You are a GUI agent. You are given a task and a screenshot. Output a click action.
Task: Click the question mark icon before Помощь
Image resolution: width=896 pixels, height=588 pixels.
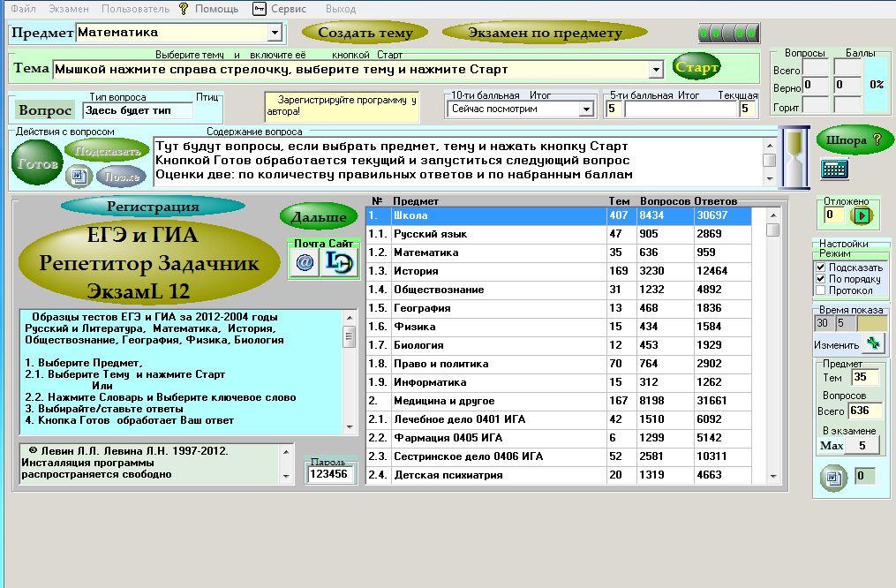click(x=184, y=9)
